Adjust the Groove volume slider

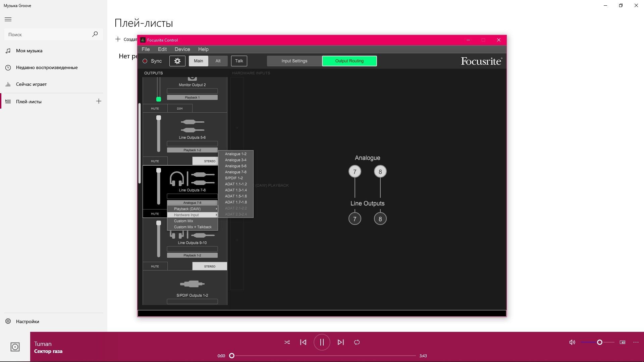[x=599, y=342]
